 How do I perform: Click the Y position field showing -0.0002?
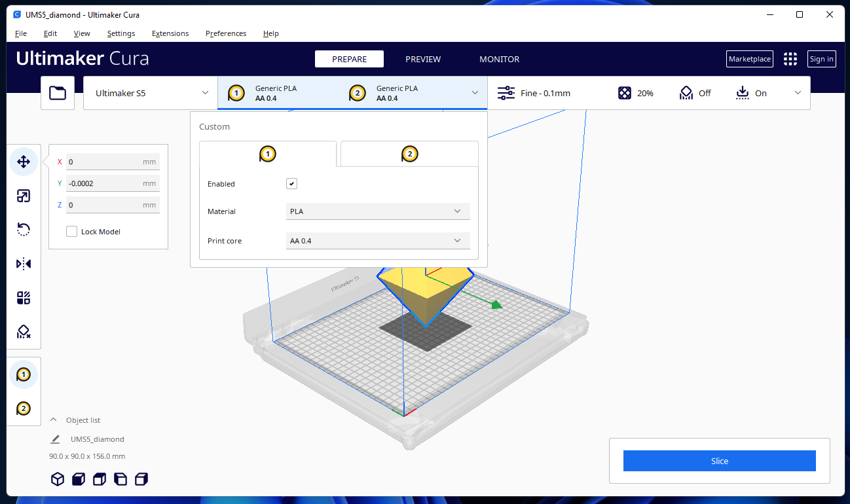coord(113,183)
